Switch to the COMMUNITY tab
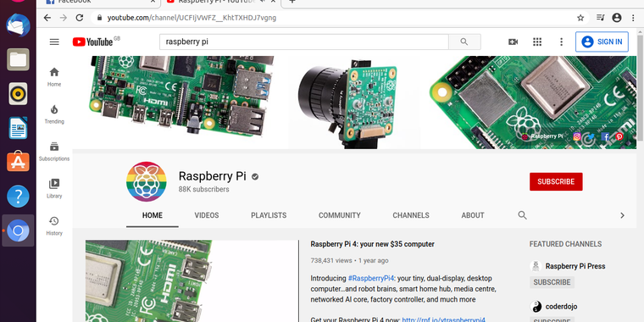The width and height of the screenshot is (644, 322). pyautogui.click(x=340, y=215)
